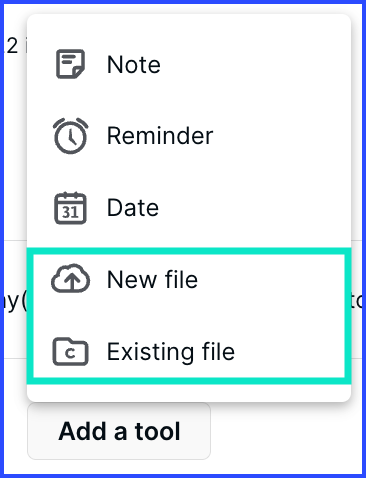Click the Existing file text label
Image resolution: width=366 pixels, height=478 pixels.
tap(171, 351)
